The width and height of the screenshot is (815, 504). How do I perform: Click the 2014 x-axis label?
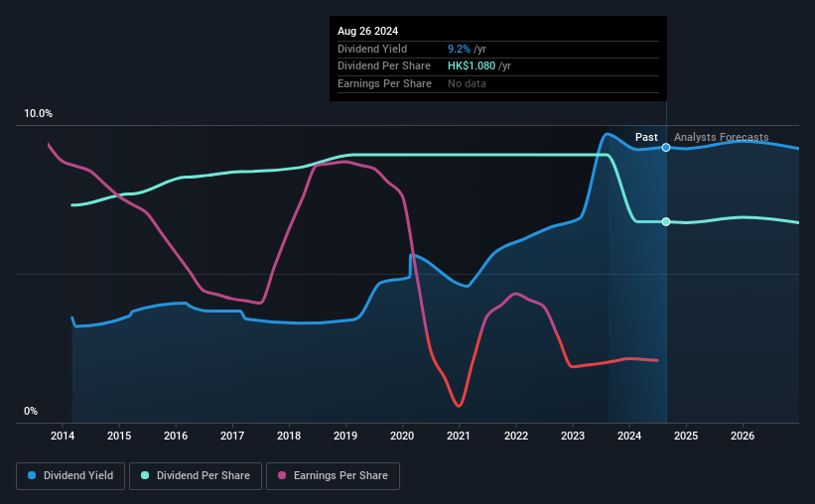tap(63, 436)
